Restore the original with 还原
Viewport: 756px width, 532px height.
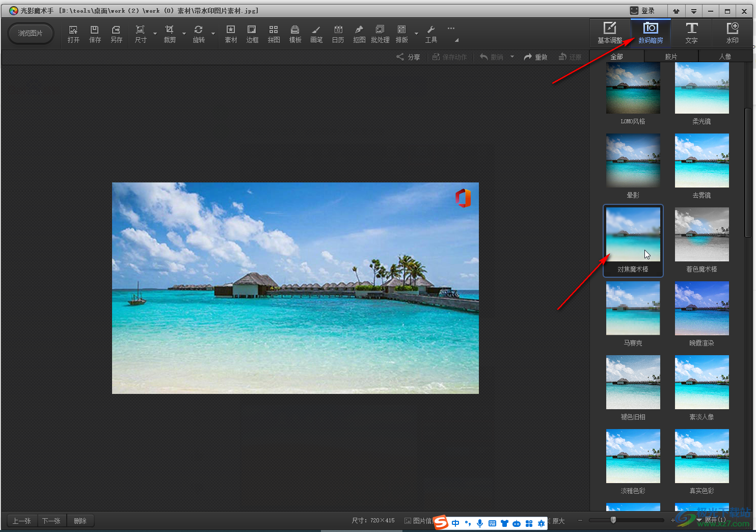[x=570, y=57]
